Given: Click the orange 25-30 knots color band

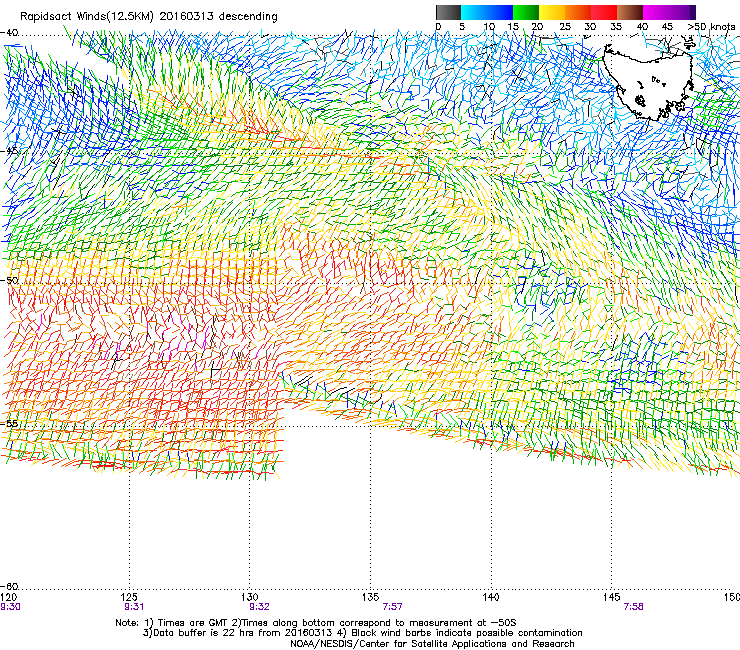Looking at the screenshot, I should tap(578, 12).
